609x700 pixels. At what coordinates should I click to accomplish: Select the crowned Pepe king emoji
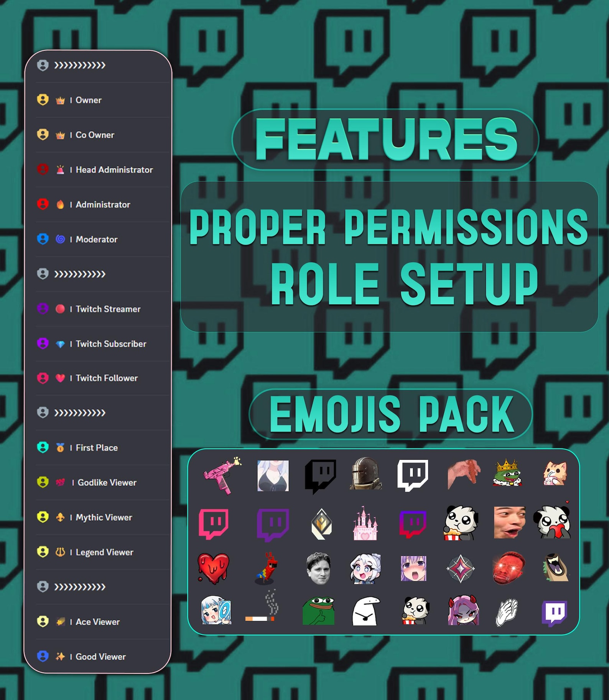coord(509,473)
